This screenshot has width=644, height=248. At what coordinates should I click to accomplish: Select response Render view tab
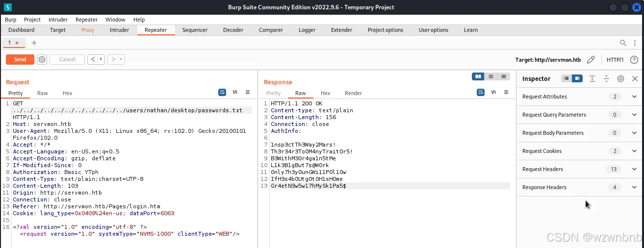pos(353,93)
